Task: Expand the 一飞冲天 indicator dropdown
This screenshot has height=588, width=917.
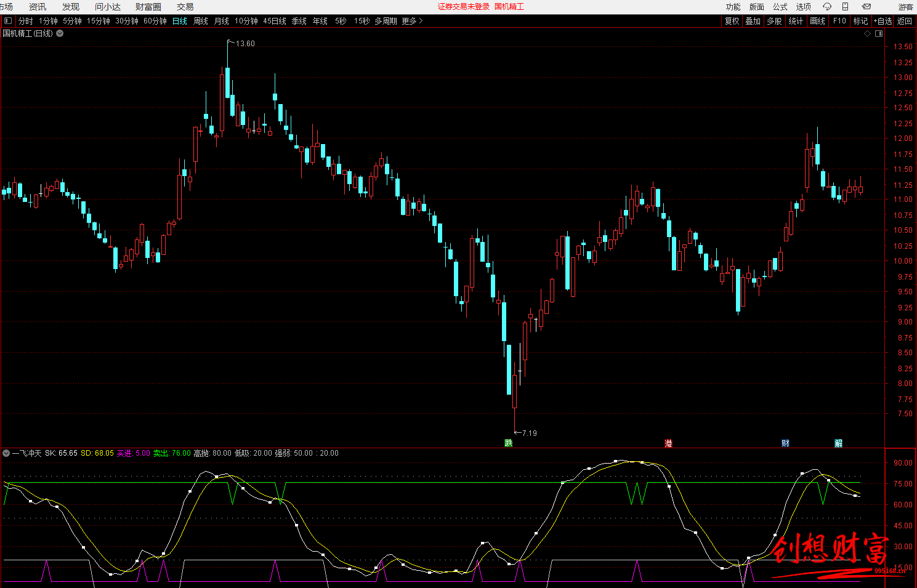Action: pos(6,453)
